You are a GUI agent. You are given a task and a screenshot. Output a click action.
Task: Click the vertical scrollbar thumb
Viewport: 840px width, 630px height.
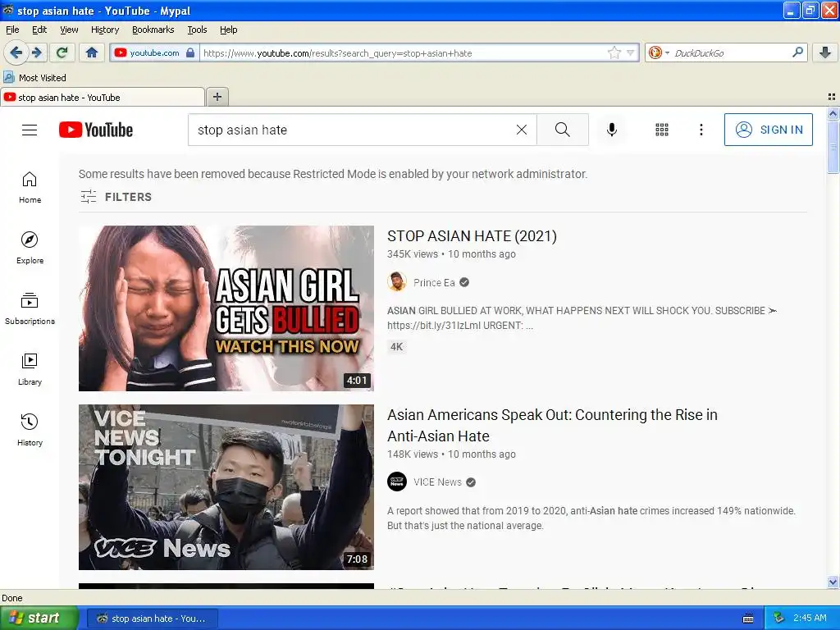tap(833, 146)
